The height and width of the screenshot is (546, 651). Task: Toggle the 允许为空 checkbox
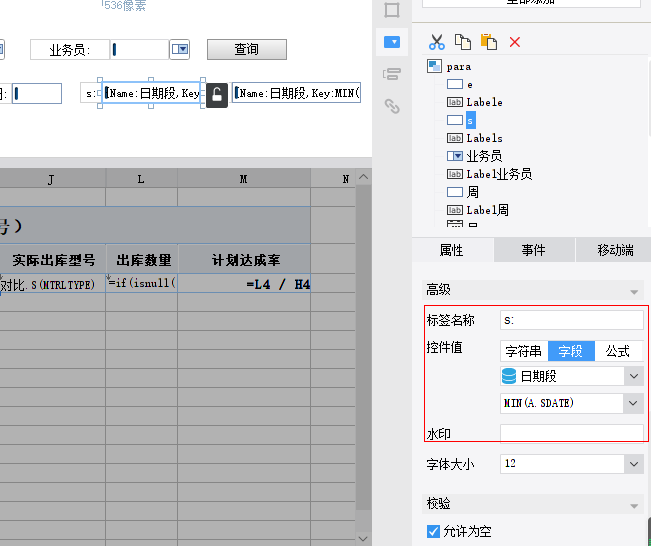pos(433,531)
